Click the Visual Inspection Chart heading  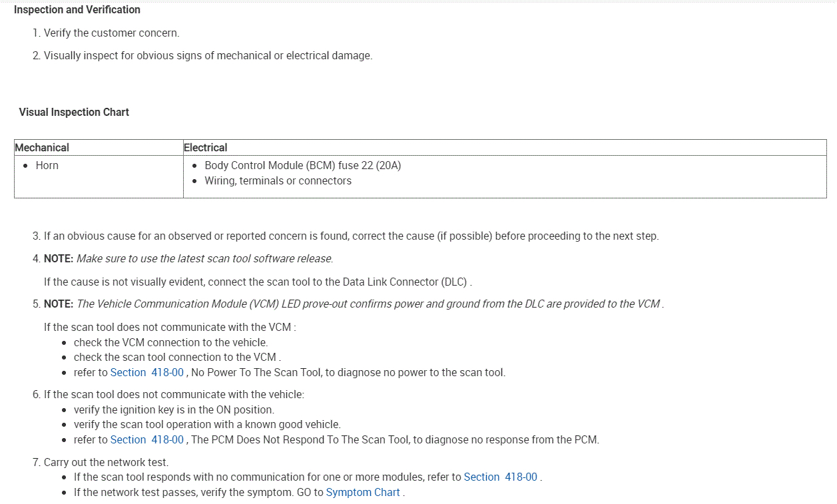(74, 113)
